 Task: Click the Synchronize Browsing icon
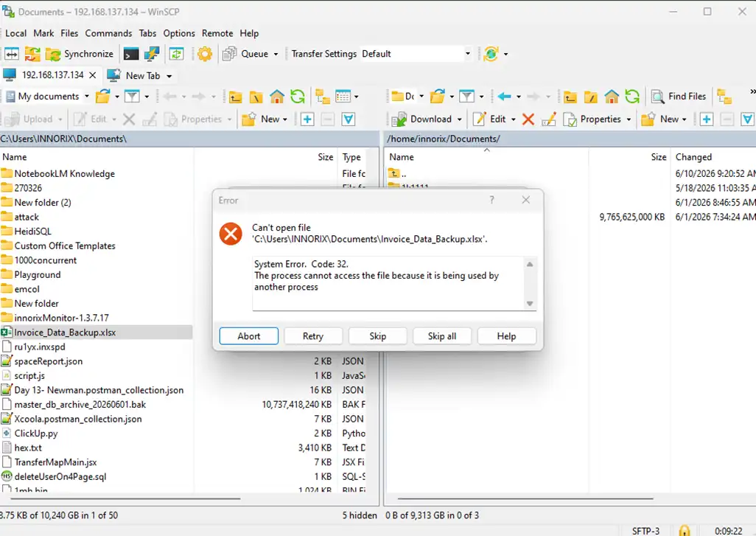coord(32,54)
